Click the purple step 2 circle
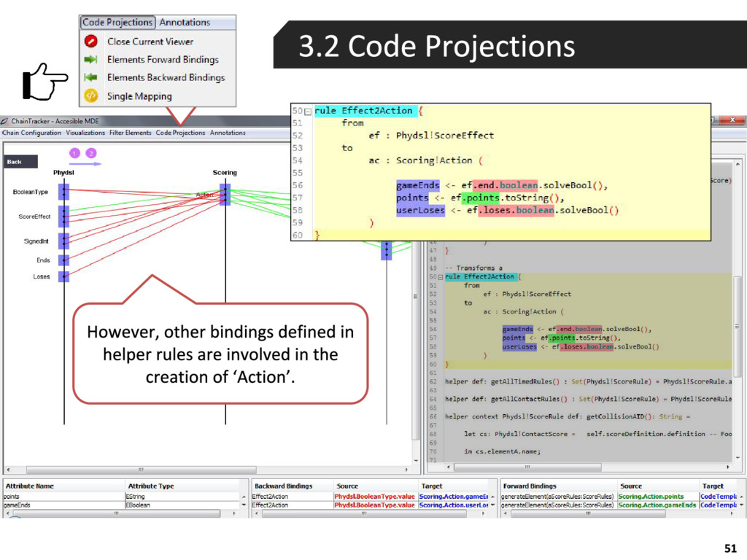 (x=91, y=153)
